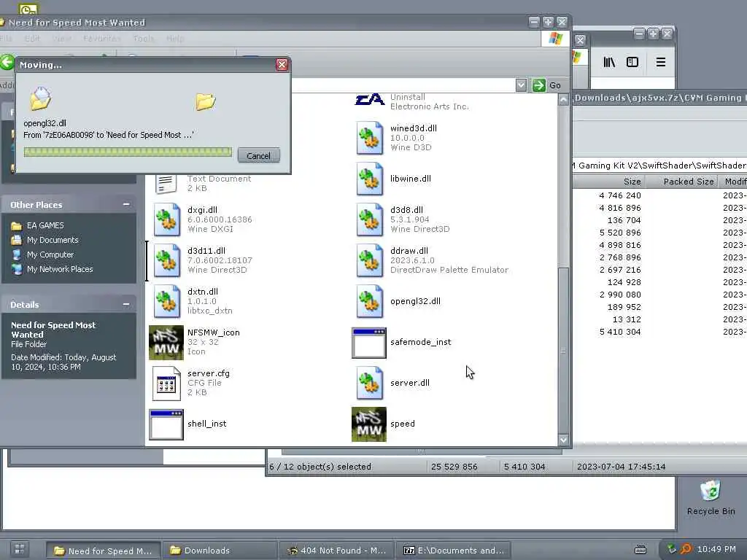Cancel the file move operation
747x560 pixels.
click(259, 156)
